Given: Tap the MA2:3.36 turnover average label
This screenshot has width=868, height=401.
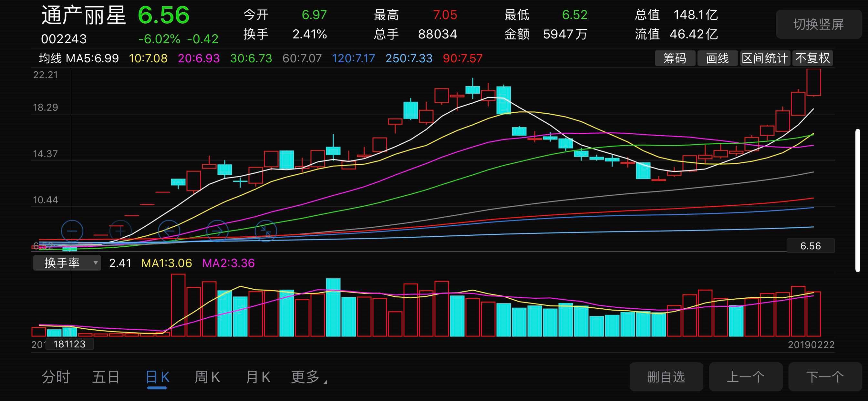Looking at the screenshot, I should pos(228,263).
